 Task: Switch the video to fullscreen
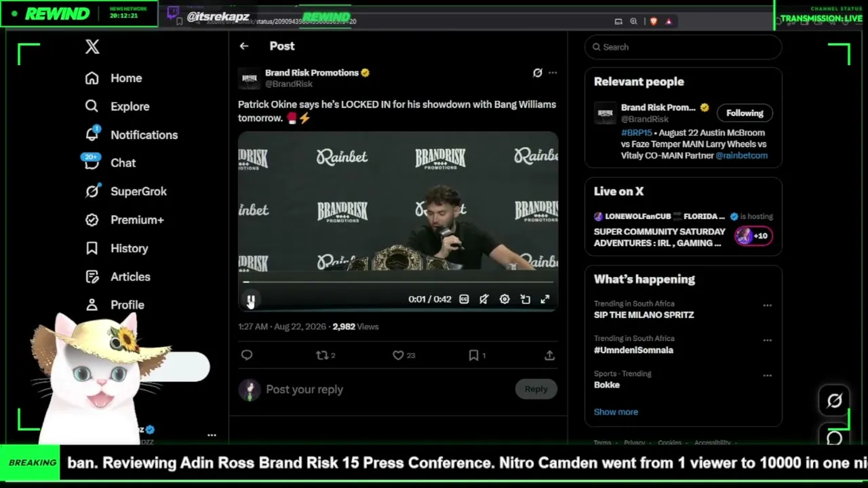(545, 299)
